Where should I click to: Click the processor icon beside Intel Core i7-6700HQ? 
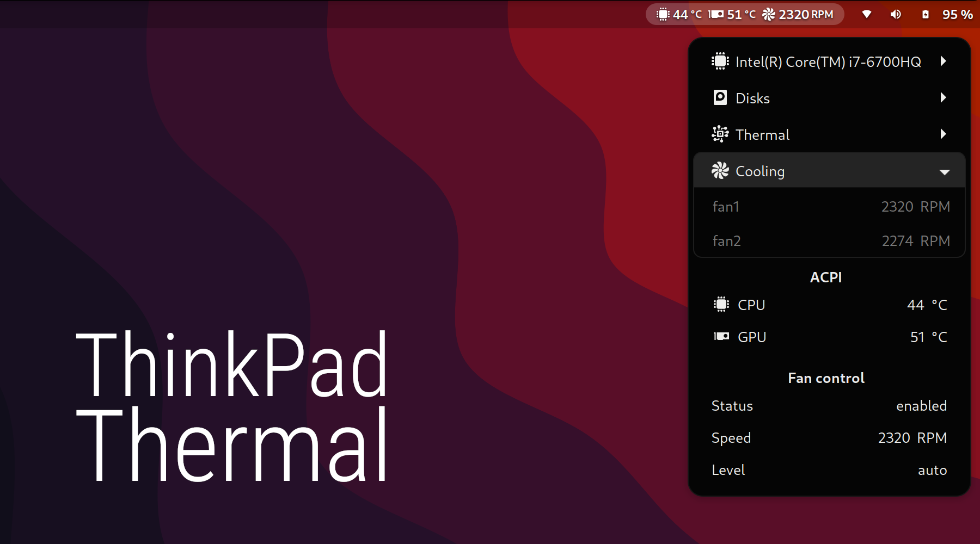coord(720,61)
